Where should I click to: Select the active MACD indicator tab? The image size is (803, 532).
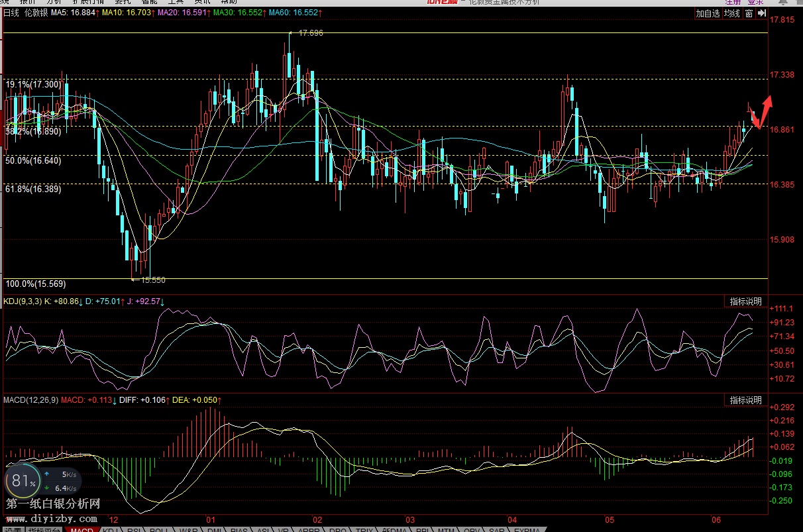pyautogui.click(x=82, y=529)
